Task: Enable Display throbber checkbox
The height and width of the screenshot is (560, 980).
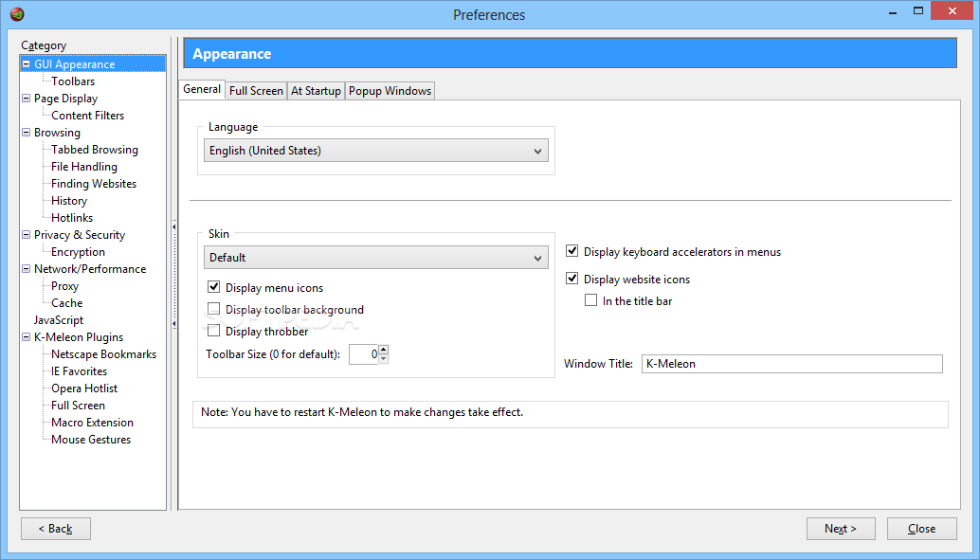Action: (214, 331)
